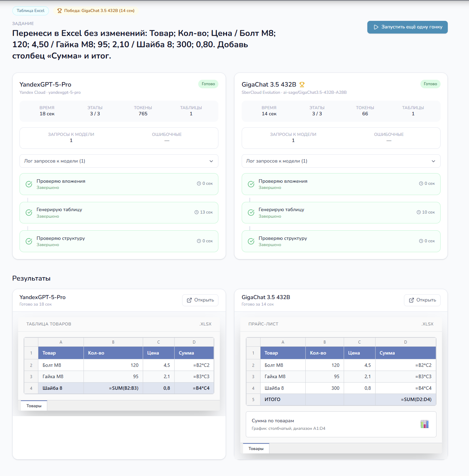The width and height of the screenshot is (469, 476).
Task: Click the =B4*C4 cell in YandexGPT table
Action: pyautogui.click(x=194, y=388)
